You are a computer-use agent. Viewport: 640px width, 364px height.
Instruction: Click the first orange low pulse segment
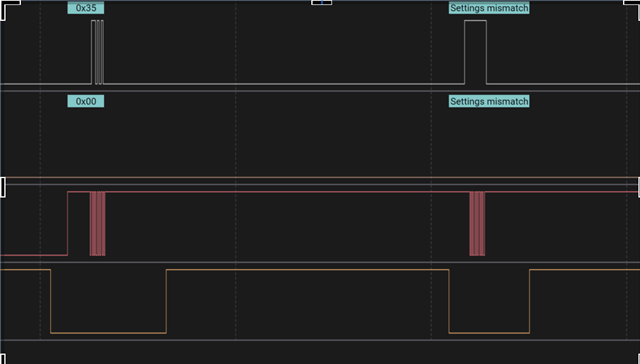click(x=108, y=333)
